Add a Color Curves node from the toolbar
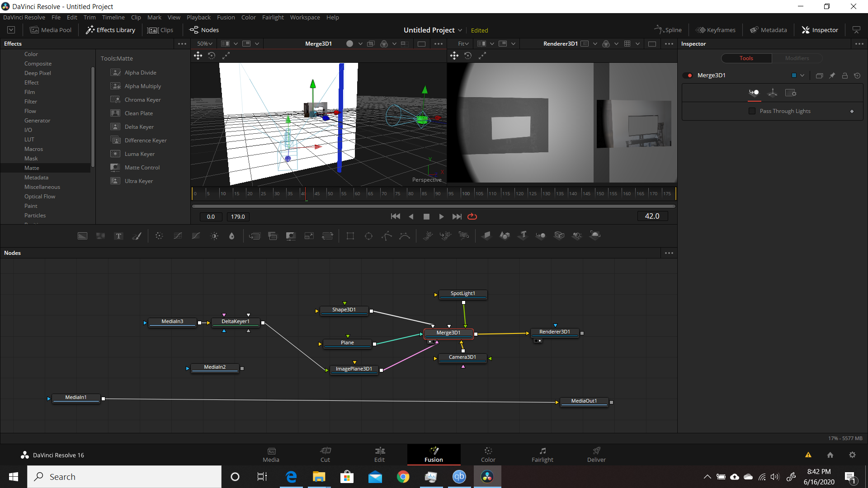868x488 pixels. click(x=178, y=236)
